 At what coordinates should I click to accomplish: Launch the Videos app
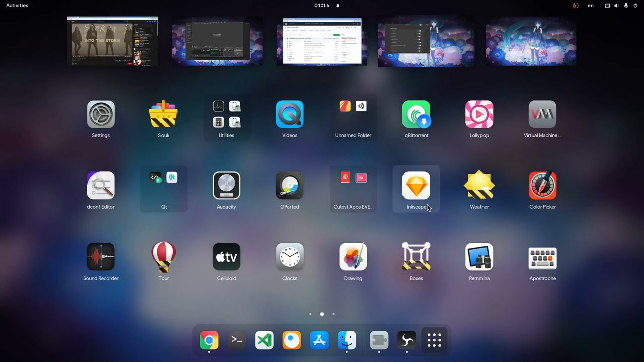click(290, 119)
